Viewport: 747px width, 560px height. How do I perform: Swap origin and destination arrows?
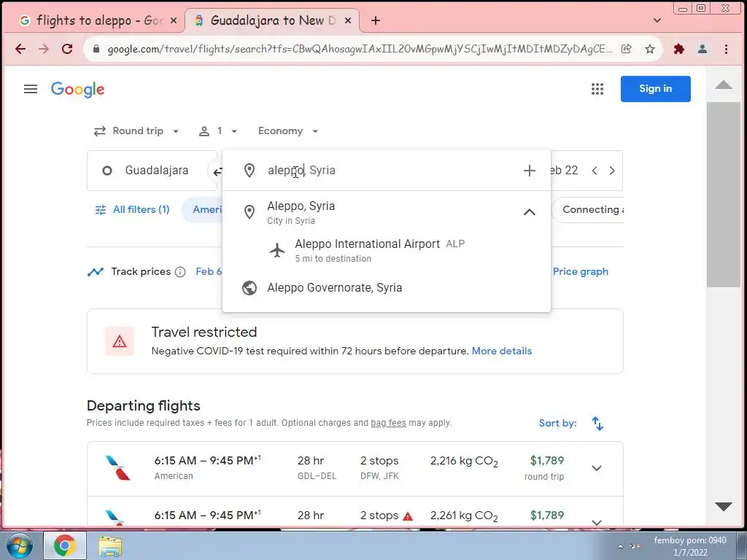pos(217,171)
